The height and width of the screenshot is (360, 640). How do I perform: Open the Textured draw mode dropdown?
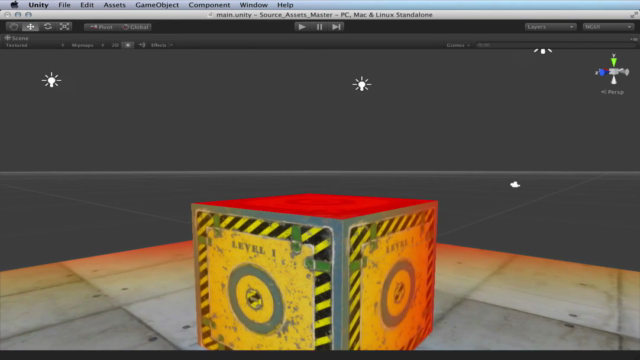(34, 45)
